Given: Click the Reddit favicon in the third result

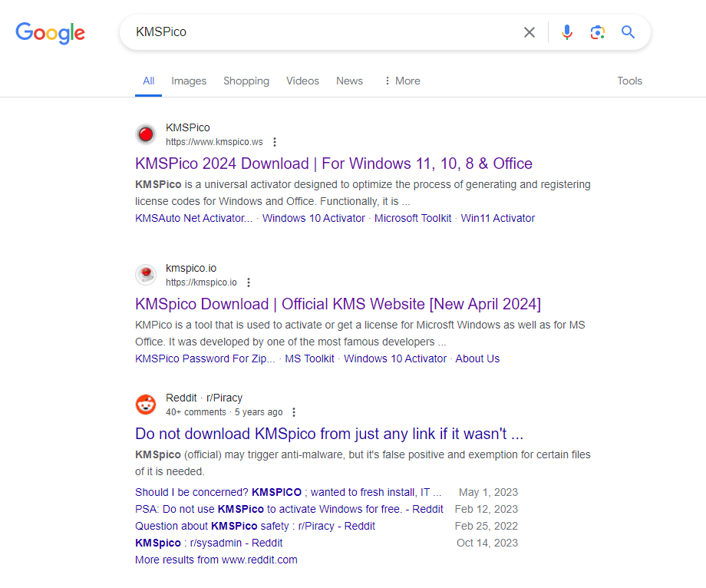Looking at the screenshot, I should click(x=146, y=405).
